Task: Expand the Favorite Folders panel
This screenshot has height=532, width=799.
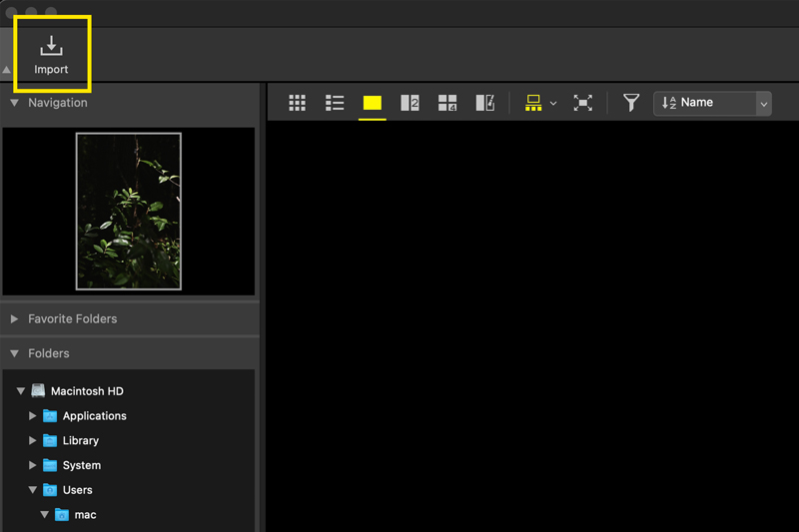Action: (14, 319)
